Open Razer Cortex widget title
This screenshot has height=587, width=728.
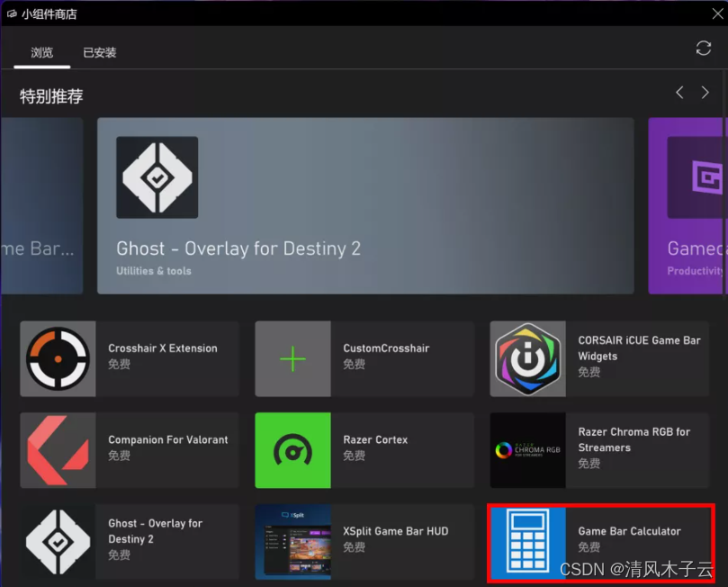point(375,439)
